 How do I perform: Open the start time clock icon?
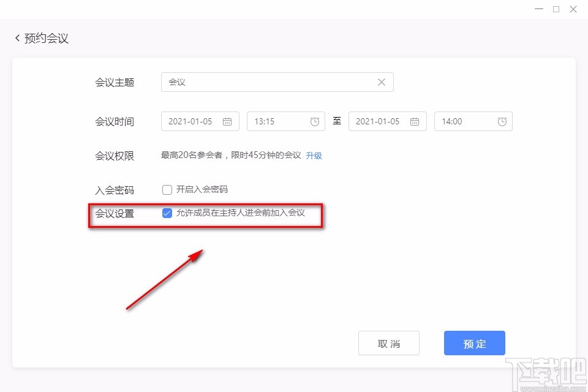[315, 121]
